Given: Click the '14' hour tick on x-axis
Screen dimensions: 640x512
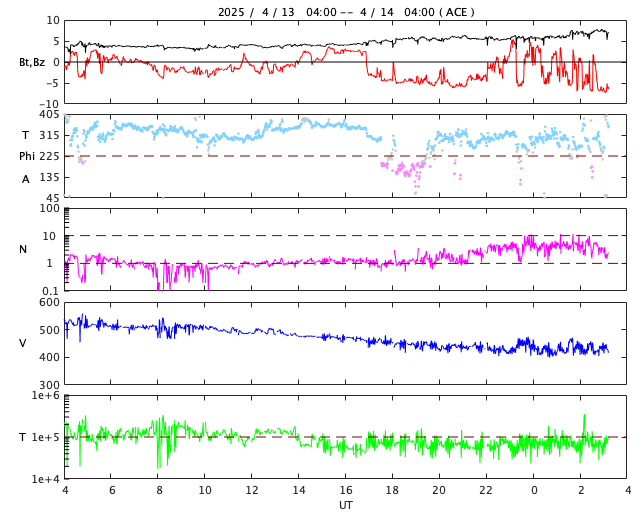Looking at the screenshot, I should [299, 490].
